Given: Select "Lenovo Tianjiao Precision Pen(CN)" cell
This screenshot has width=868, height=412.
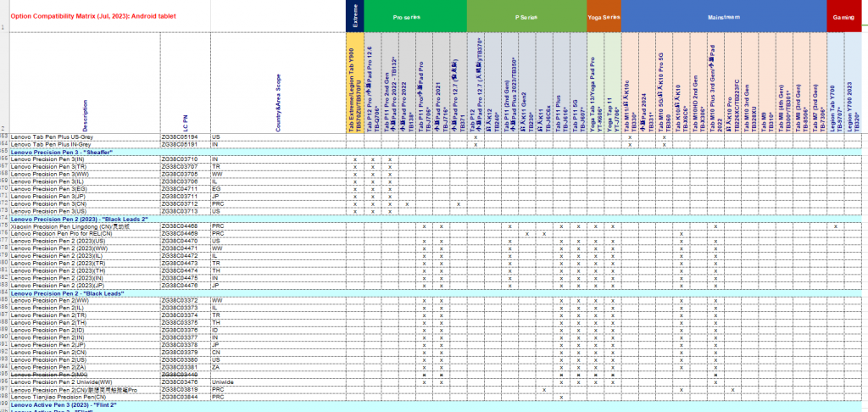Looking at the screenshot, I should 86,397.
